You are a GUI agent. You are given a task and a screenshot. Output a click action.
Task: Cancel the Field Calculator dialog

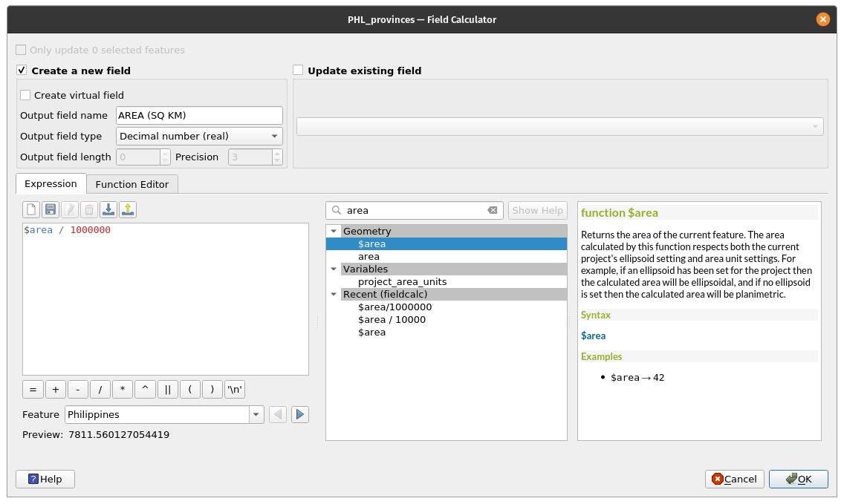734,480
